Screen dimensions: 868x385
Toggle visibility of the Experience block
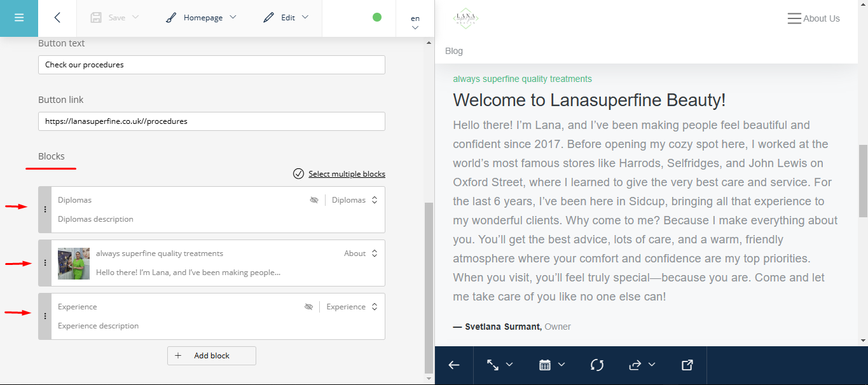point(308,307)
